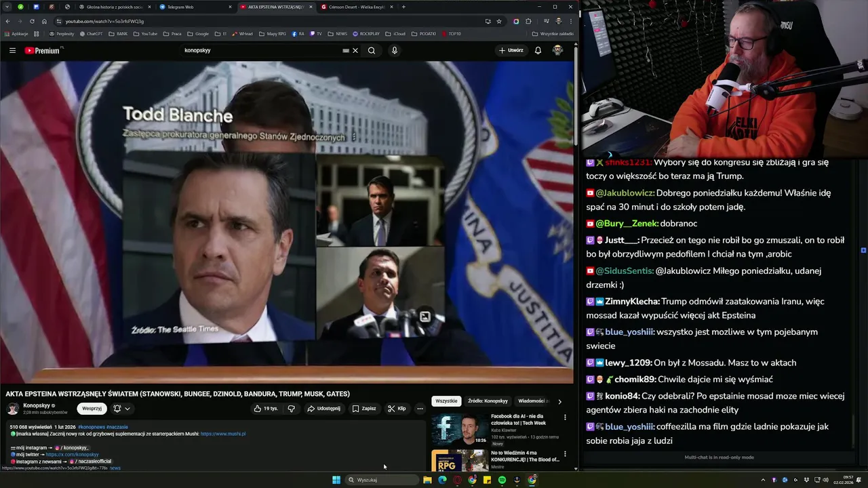Image resolution: width=868 pixels, height=488 pixels.
Task: Clear the konopskyy search query
Action: pyautogui.click(x=355, y=50)
